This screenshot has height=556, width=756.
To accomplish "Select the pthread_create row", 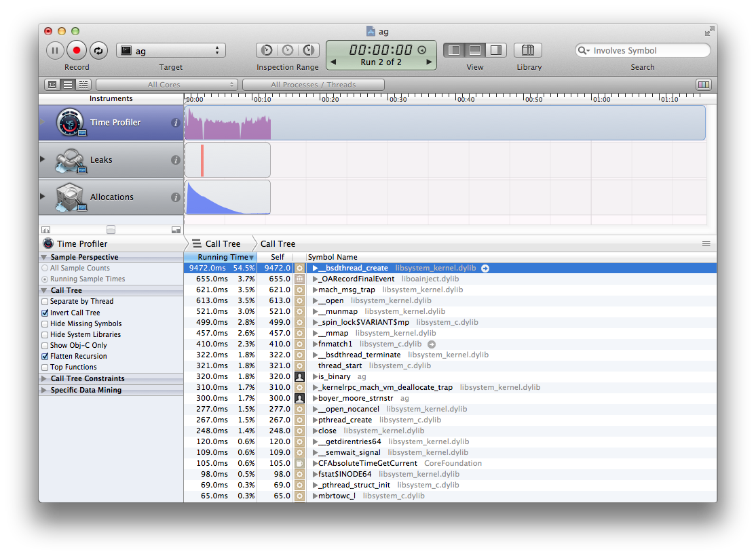I will coord(451,420).
